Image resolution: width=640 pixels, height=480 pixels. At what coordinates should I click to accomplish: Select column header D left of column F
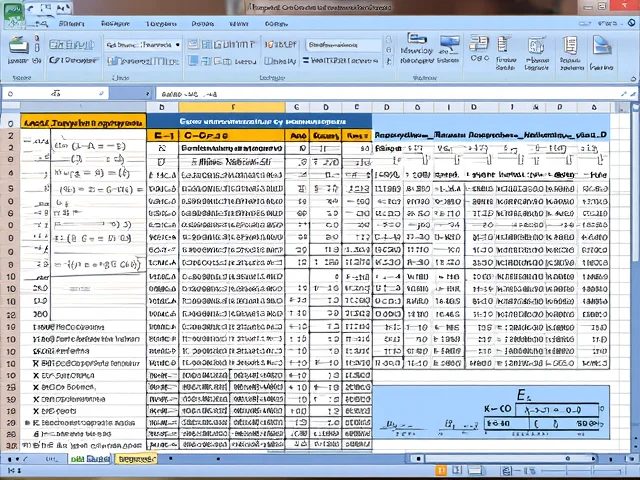[x=162, y=107]
